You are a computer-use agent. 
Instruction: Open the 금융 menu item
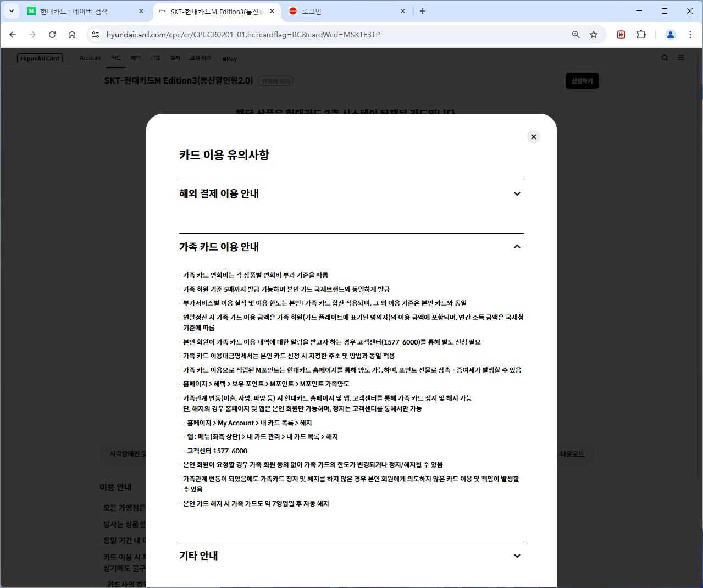click(x=156, y=58)
